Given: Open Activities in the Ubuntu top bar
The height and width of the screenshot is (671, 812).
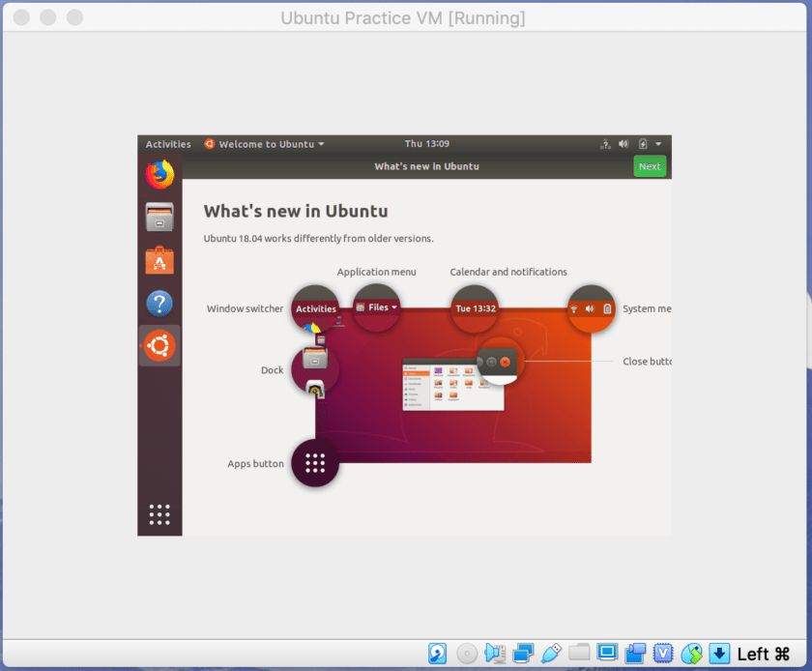Looking at the screenshot, I should pyautogui.click(x=168, y=144).
